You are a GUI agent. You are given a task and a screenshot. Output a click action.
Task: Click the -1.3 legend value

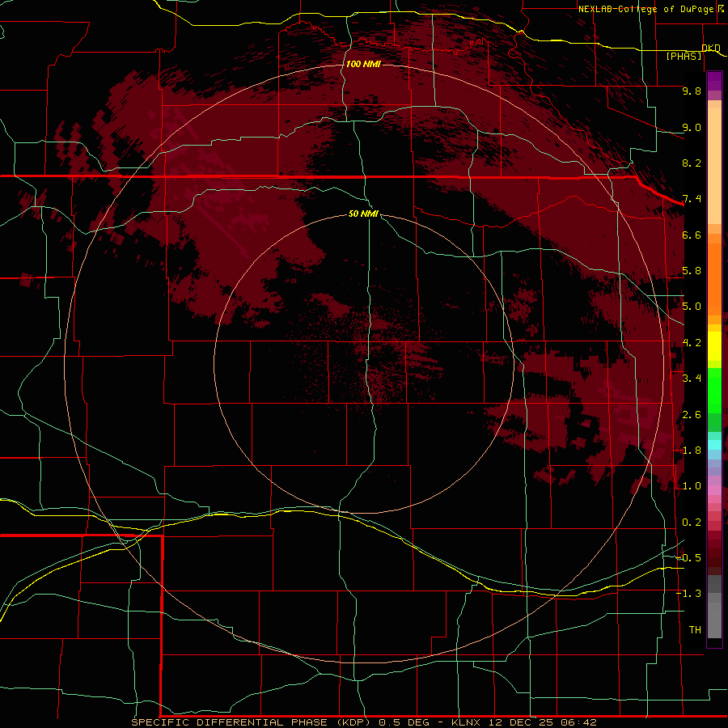click(x=688, y=594)
